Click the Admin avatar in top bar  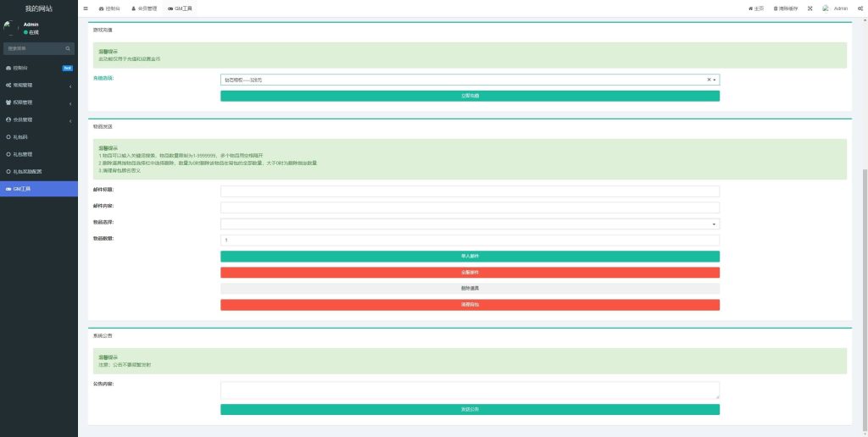826,8
